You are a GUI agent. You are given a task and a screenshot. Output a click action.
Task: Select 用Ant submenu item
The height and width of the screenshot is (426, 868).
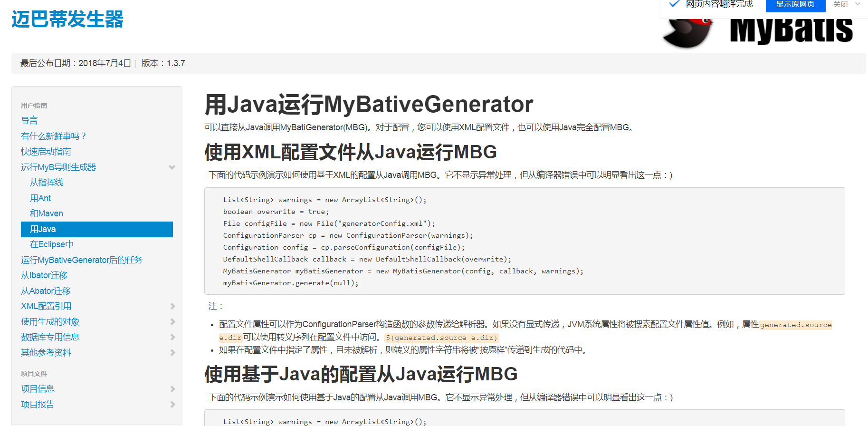point(40,198)
